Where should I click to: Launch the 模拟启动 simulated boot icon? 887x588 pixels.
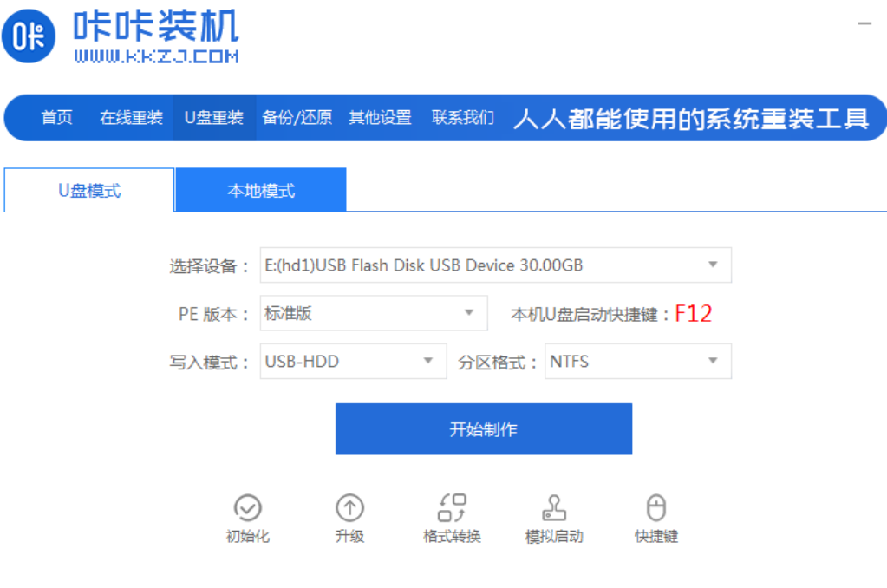tap(554, 507)
